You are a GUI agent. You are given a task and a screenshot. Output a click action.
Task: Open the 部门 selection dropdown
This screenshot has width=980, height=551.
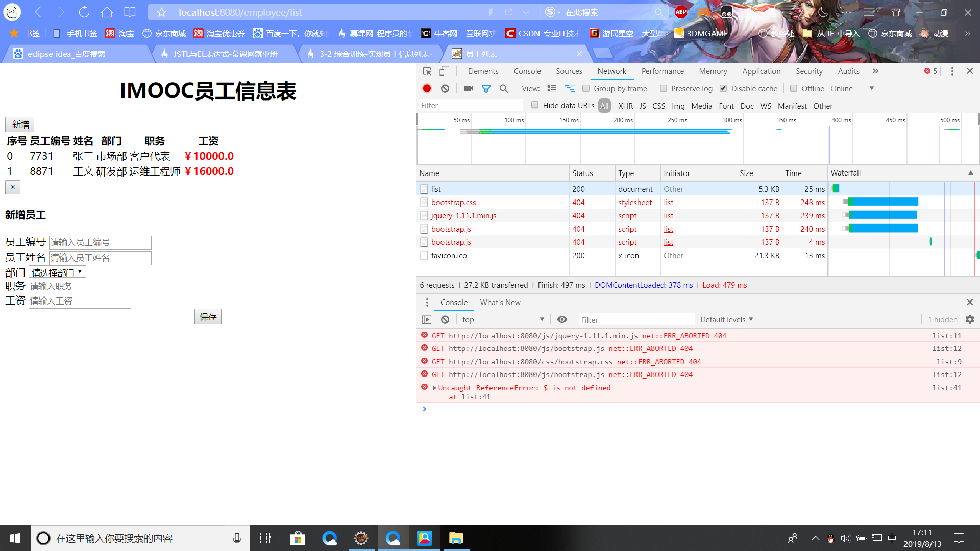point(58,272)
